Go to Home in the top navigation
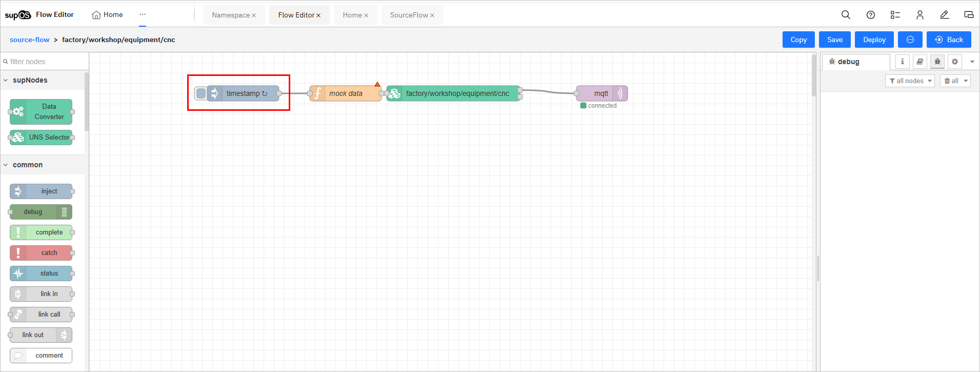The height and width of the screenshot is (372, 980). coord(107,14)
